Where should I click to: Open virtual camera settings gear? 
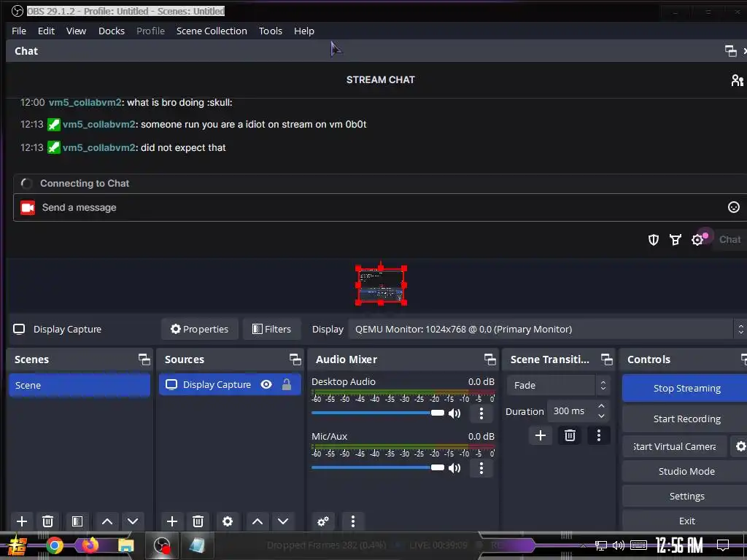(740, 447)
